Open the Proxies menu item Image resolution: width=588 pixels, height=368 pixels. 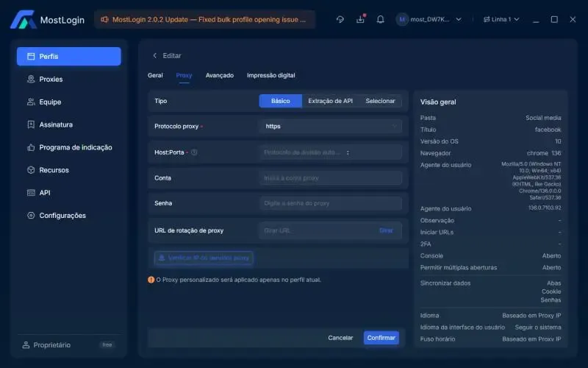pos(69,79)
